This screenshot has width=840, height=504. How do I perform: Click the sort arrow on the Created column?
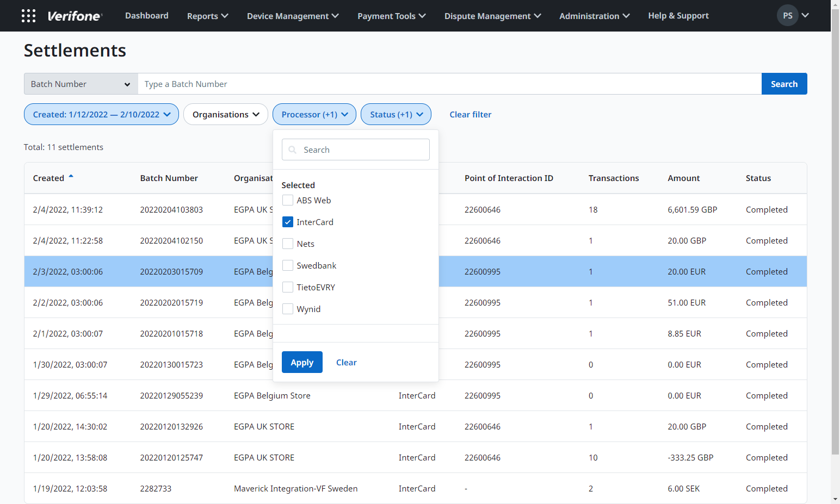pyautogui.click(x=72, y=176)
